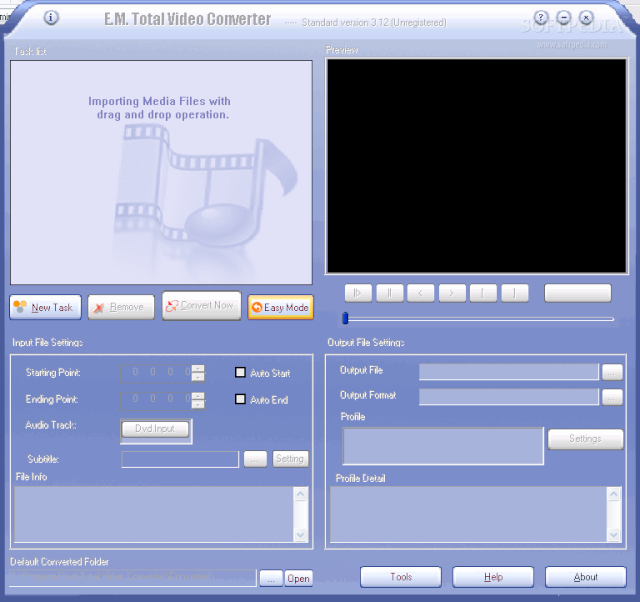Browse Output Format options

[x=612, y=397]
